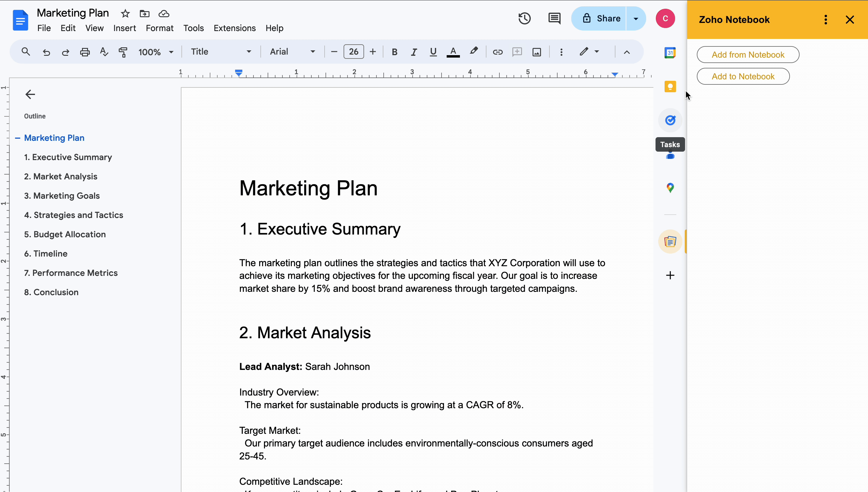Expand the Title paragraph style dropdown
868x492 pixels.
221,52
